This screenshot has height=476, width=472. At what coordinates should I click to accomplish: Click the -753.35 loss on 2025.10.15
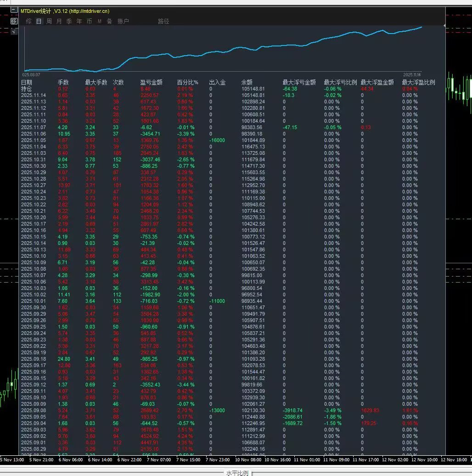tap(149, 237)
